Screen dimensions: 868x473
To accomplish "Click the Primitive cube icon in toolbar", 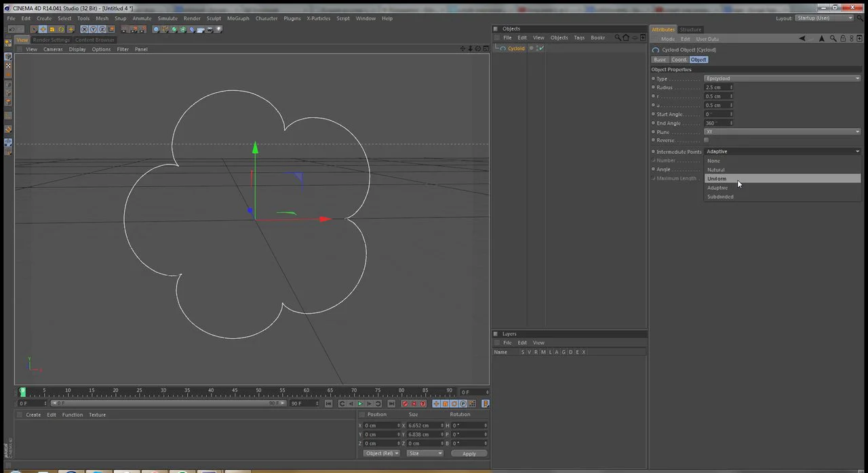I will 156,29.
